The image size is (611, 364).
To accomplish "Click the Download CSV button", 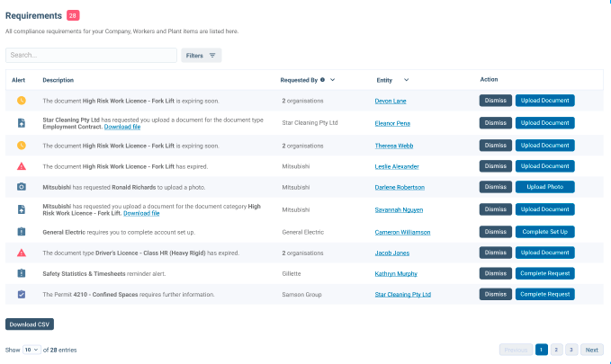I will click(30, 324).
